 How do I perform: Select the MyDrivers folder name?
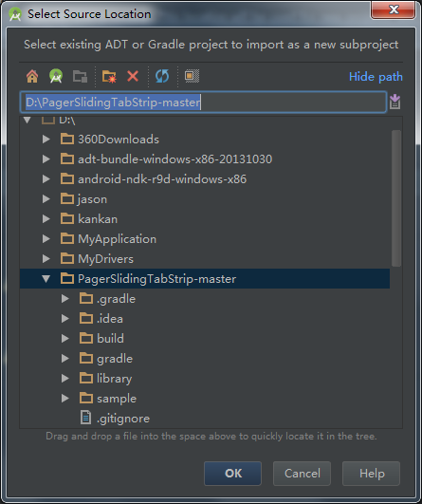click(105, 259)
